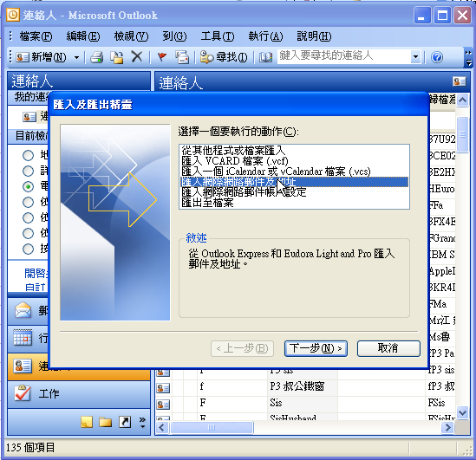Click the vertical scrollbar down arrow
The height and width of the screenshot is (460, 476).
click(x=463, y=412)
